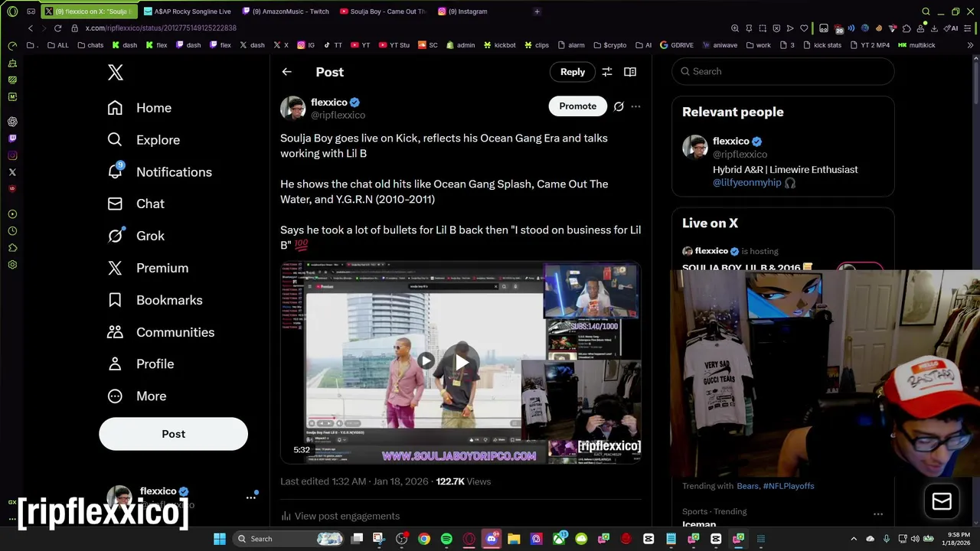
Task: Open the multikick bookmark
Action: click(916, 45)
